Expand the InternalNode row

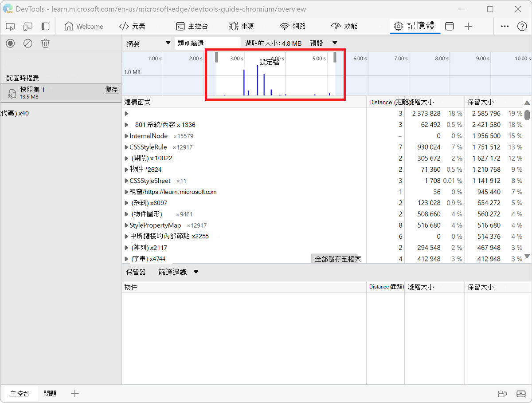126,136
